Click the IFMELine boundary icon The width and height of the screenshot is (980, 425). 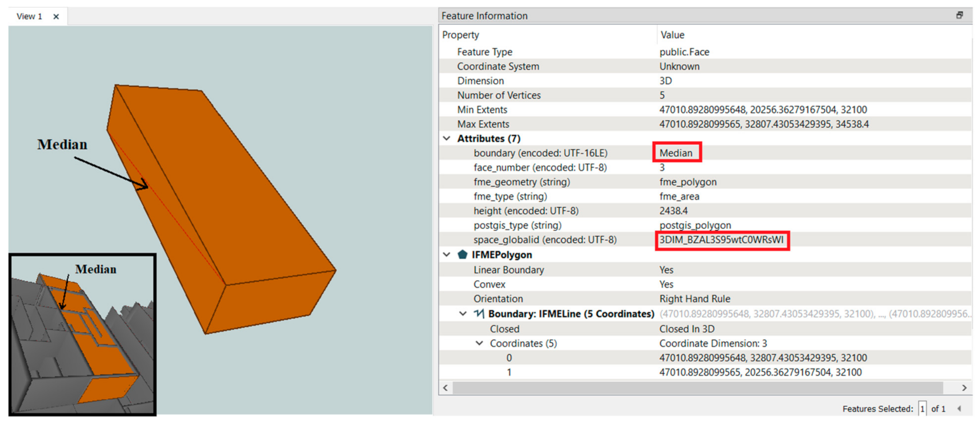479,314
